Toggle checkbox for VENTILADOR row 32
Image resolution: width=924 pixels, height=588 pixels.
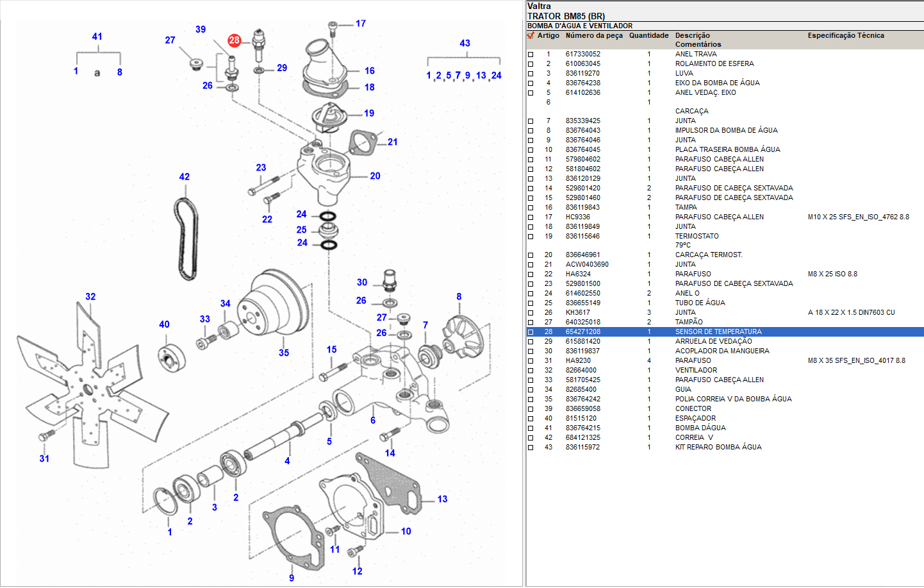click(x=531, y=371)
